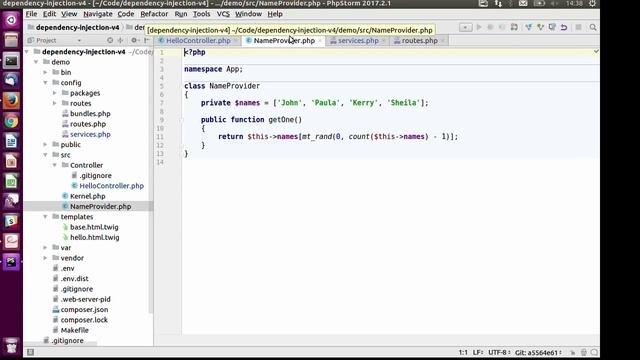
Task: Click the Scroll from Source target icon
Action: coord(110,40)
